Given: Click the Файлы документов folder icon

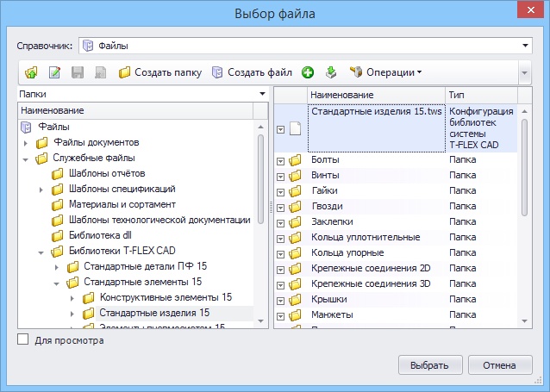Looking at the screenshot, I should point(41,143).
